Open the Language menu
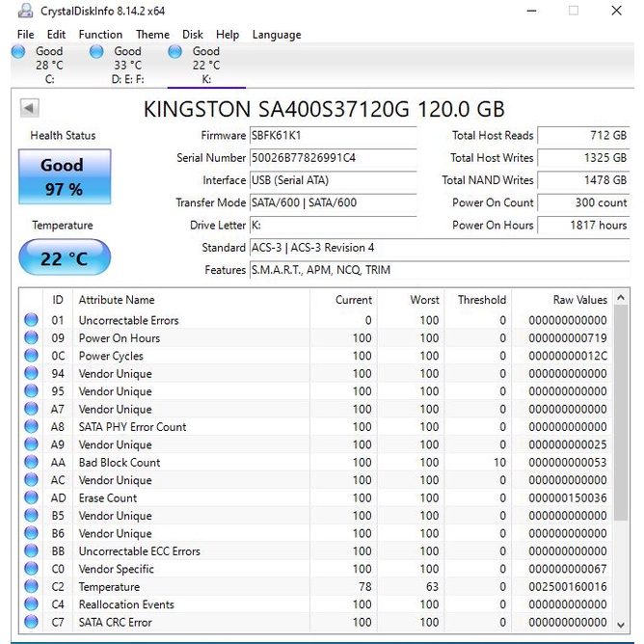Viewport: 644px width, 644px height. (277, 35)
